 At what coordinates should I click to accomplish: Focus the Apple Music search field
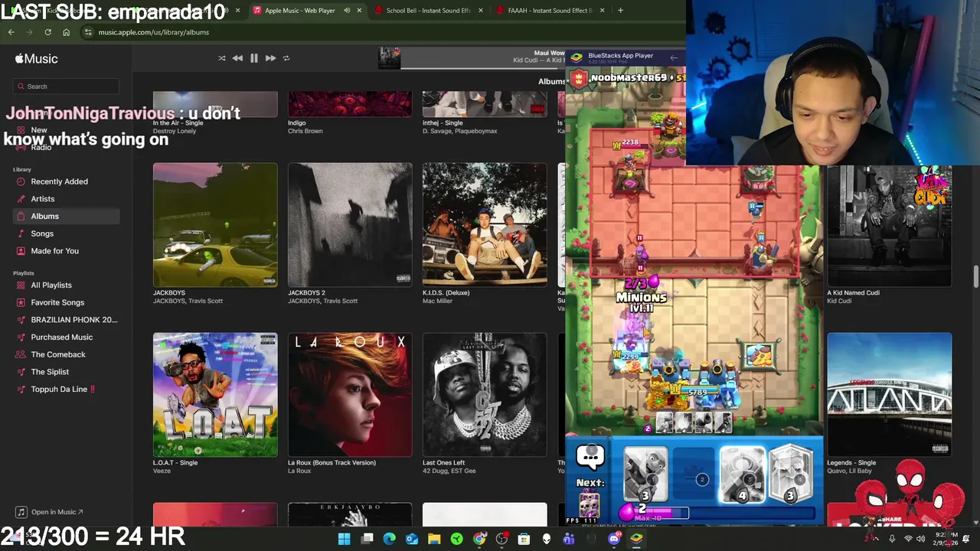pos(66,86)
